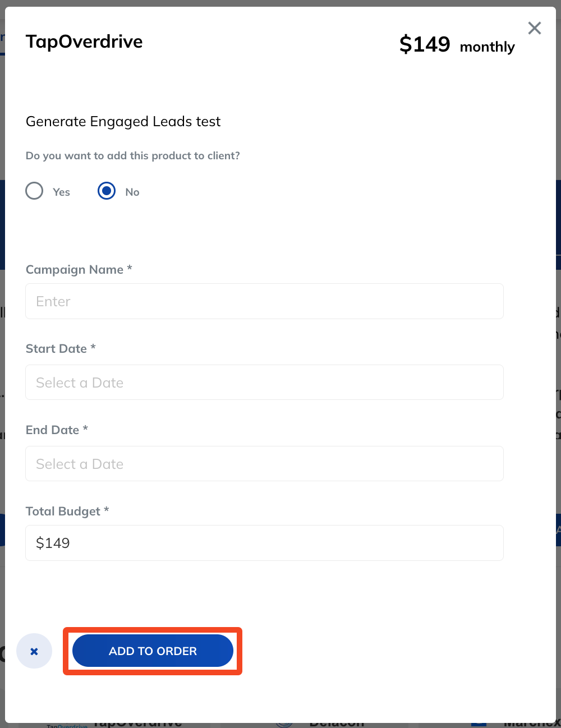This screenshot has height=728, width=561.
Task: Close the TapOverdrive dialog with top-right X
Action: coord(535,28)
